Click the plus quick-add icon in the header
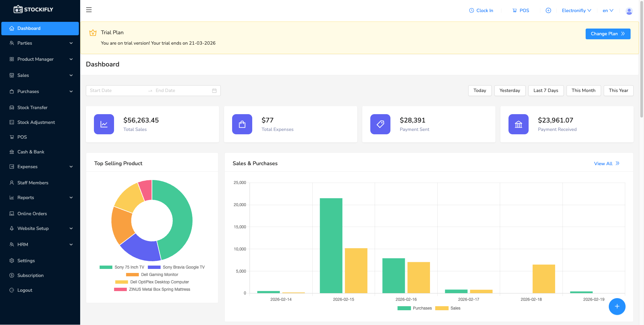 (548, 10)
